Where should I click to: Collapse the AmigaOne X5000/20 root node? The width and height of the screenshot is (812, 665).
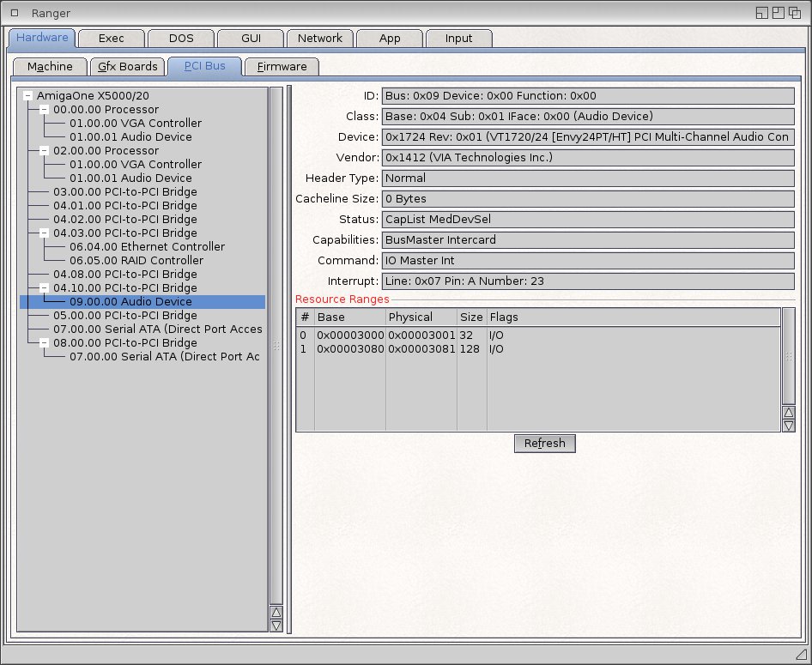28,96
